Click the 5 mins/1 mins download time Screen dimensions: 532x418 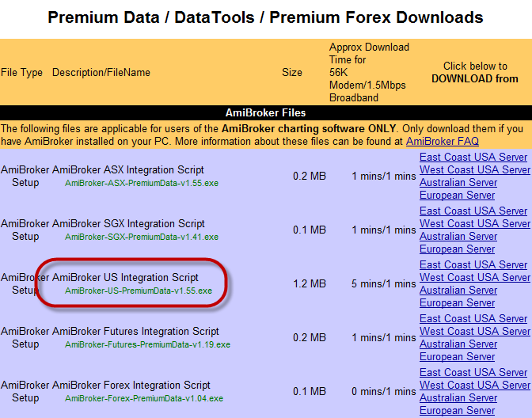pyautogui.click(x=384, y=283)
